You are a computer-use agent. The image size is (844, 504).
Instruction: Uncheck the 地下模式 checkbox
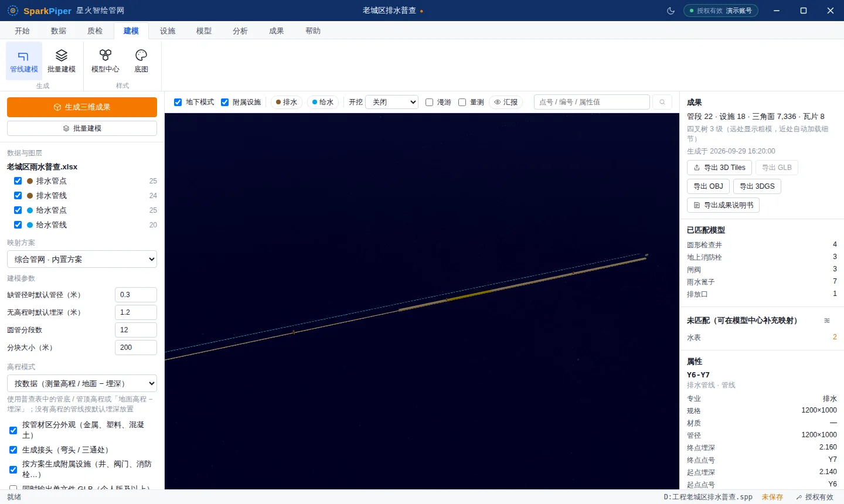click(x=178, y=102)
